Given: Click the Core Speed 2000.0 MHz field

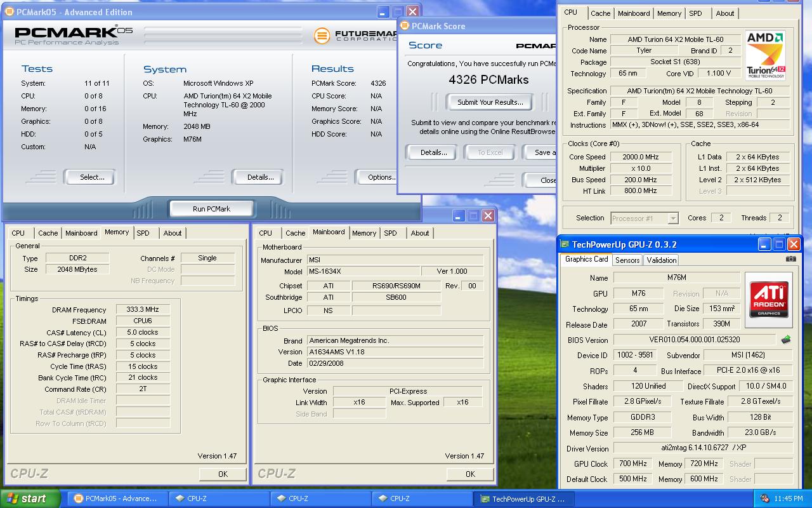Looking at the screenshot, I should pos(641,157).
